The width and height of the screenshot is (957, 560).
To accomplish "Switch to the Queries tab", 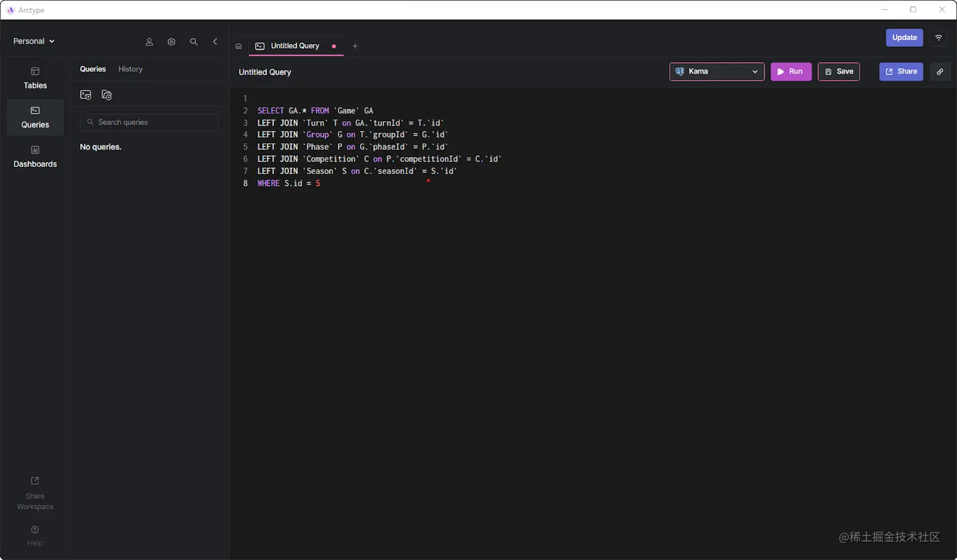I will point(92,69).
